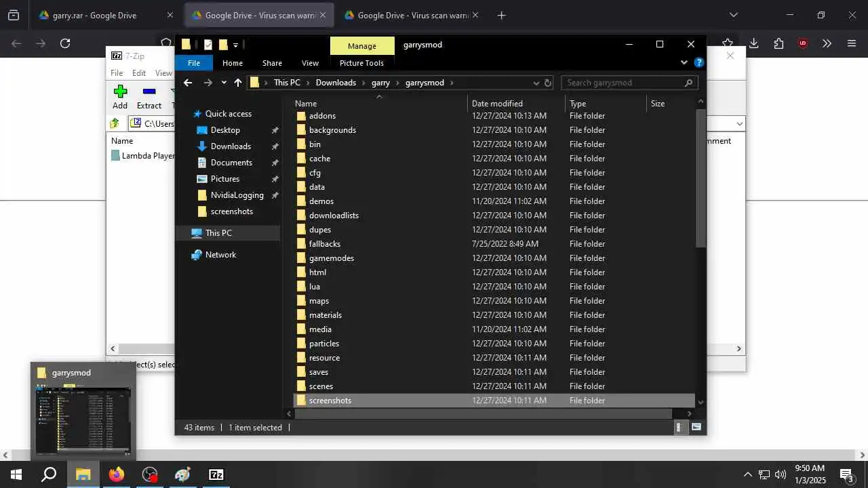
Task: Select NvidiaLogging in navigation pane
Action: [237, 195]
